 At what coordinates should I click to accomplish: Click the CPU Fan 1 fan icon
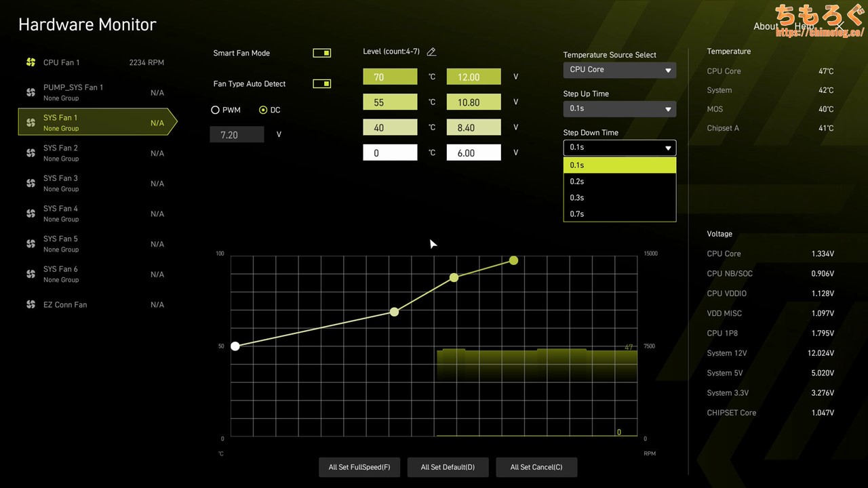tap(31, 62)
